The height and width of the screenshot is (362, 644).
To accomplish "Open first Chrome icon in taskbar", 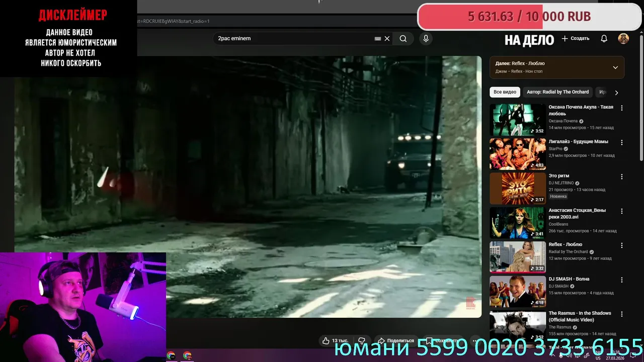I will pos(171,355).
